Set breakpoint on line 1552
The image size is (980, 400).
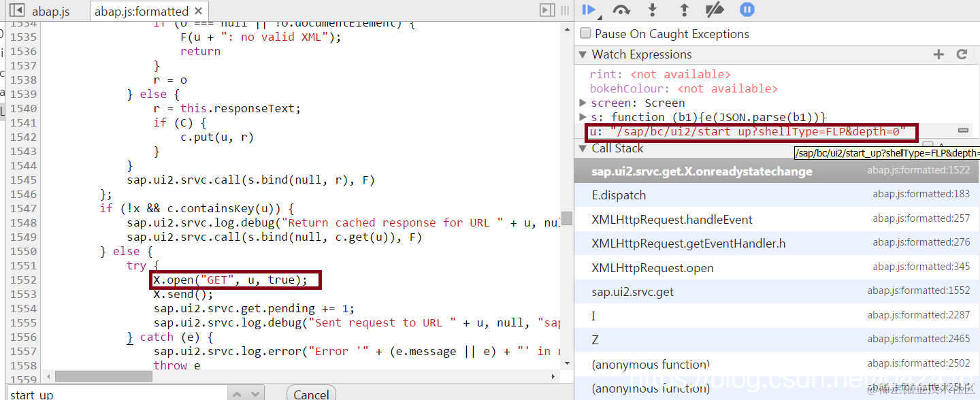[x=23, y=280]
